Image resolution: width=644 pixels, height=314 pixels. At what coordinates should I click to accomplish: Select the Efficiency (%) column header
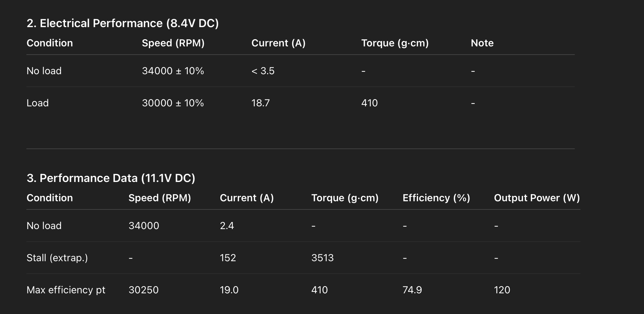[x=436, y=198]
